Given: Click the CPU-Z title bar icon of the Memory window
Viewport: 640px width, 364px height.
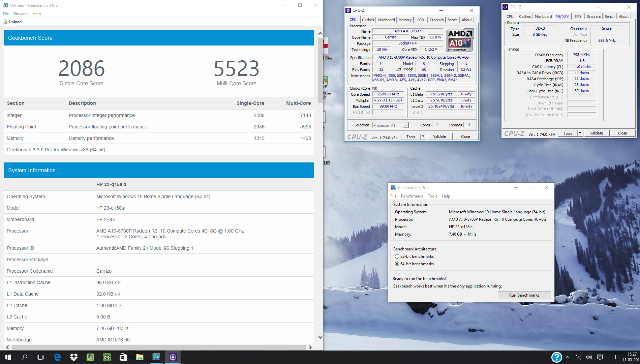Looking at the screenshot, I should click(505, 7).
